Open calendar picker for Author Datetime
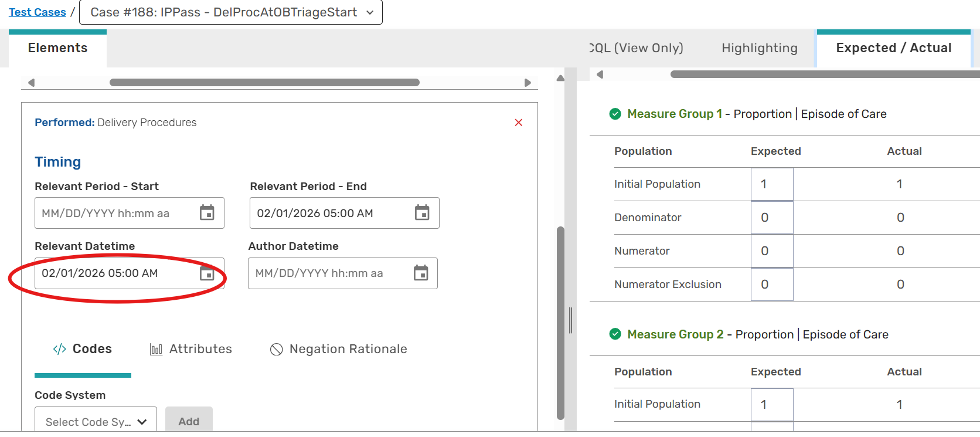 421,273
